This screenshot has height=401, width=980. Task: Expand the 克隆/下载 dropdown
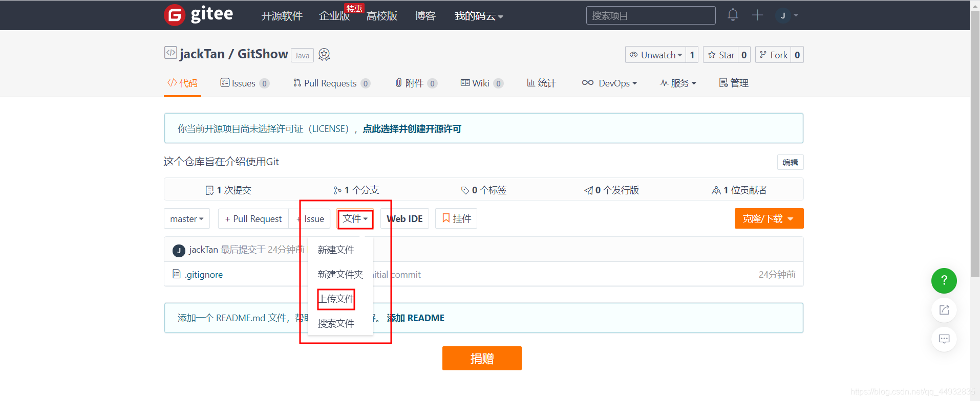769,218
